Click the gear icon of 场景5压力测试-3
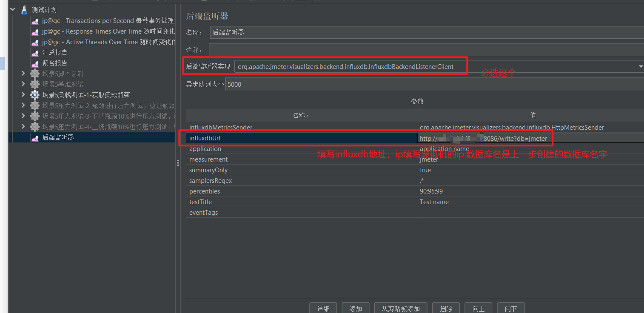This screenshot has width=644, height=313. click(35, 116)
